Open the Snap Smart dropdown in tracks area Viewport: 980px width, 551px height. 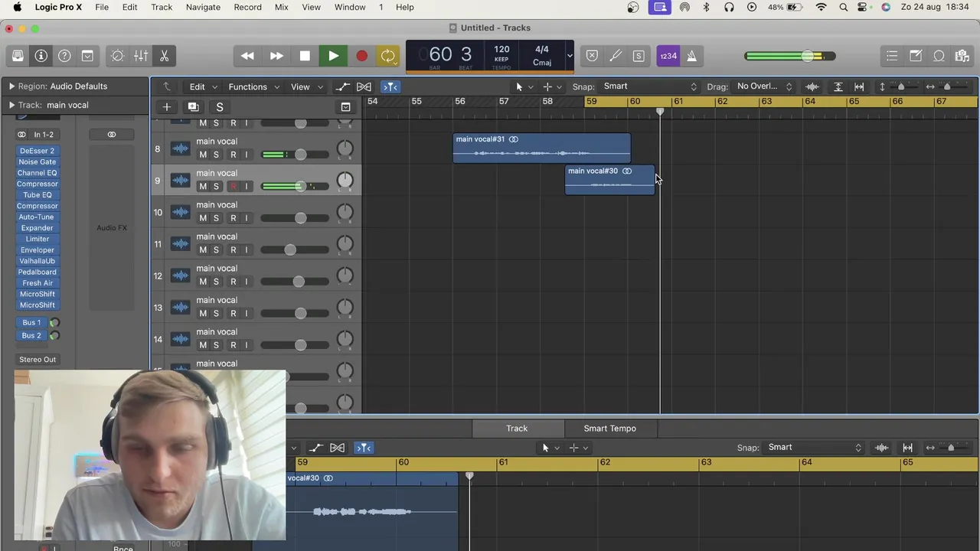[x=650, y=86]
